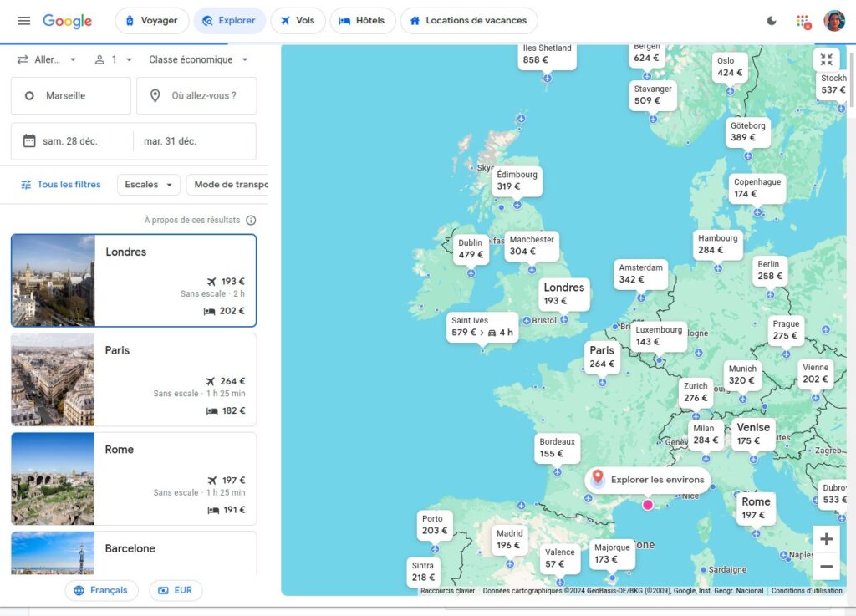
Task: Click the airport dot below Copenhague label
Action: point(757,212)
